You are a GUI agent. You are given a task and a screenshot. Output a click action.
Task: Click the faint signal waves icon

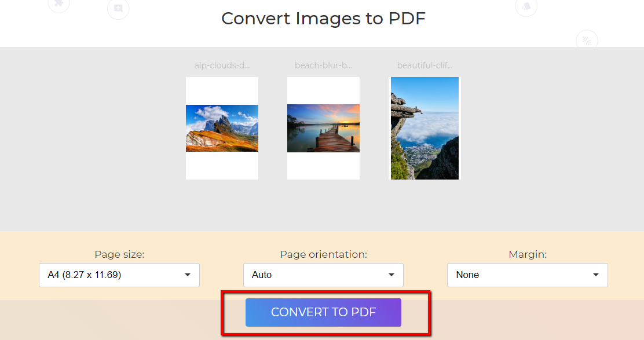(587, 40)
